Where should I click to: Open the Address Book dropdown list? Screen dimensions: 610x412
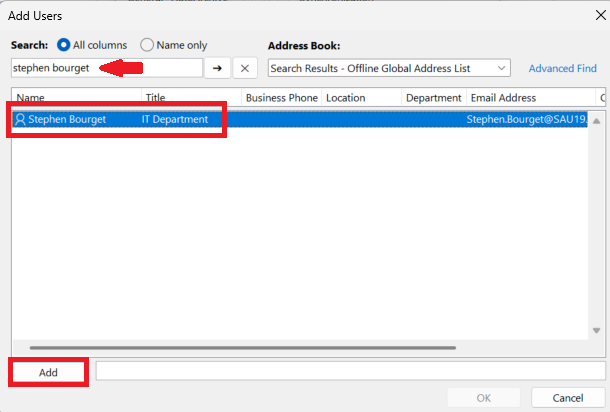click(x=502, y=68)
